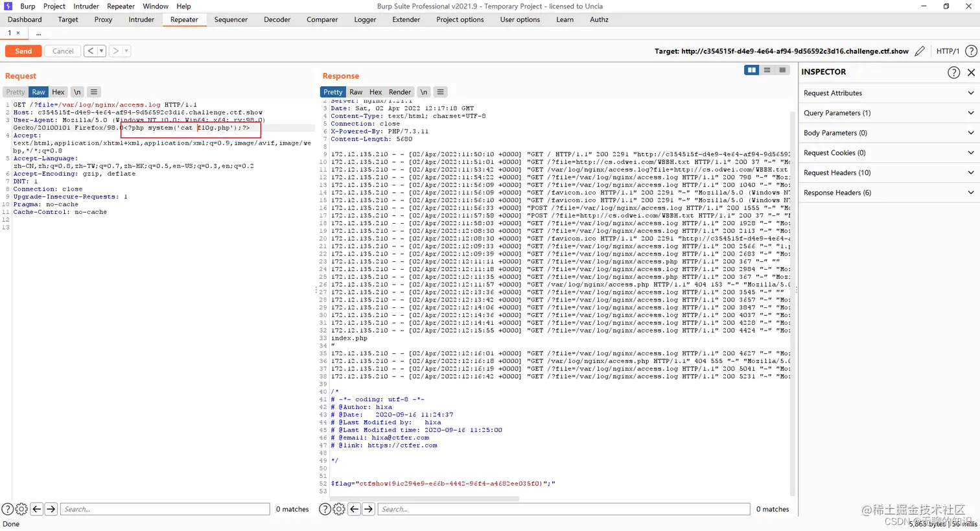The image size is (980, 531).
Task: Open the Project menu
Action: 54,6
